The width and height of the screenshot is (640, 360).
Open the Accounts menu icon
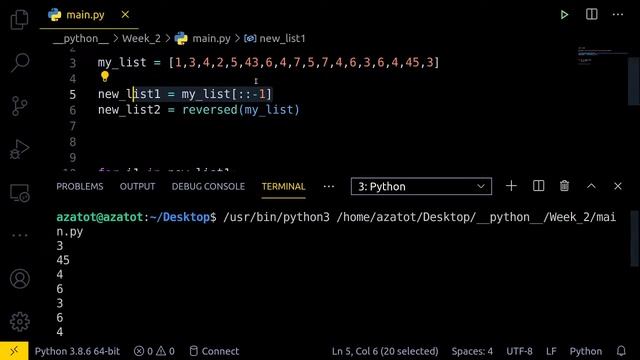[x=20, y=279]
